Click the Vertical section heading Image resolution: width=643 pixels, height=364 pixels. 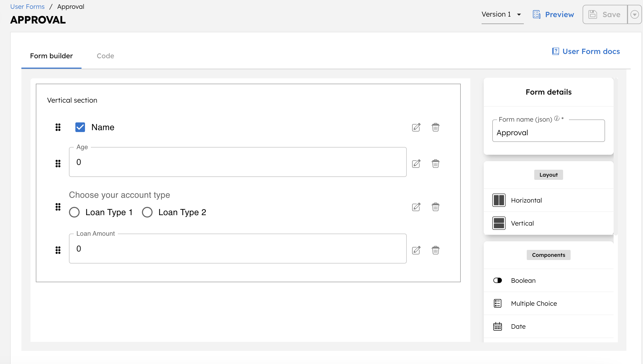tap(72, 100)
